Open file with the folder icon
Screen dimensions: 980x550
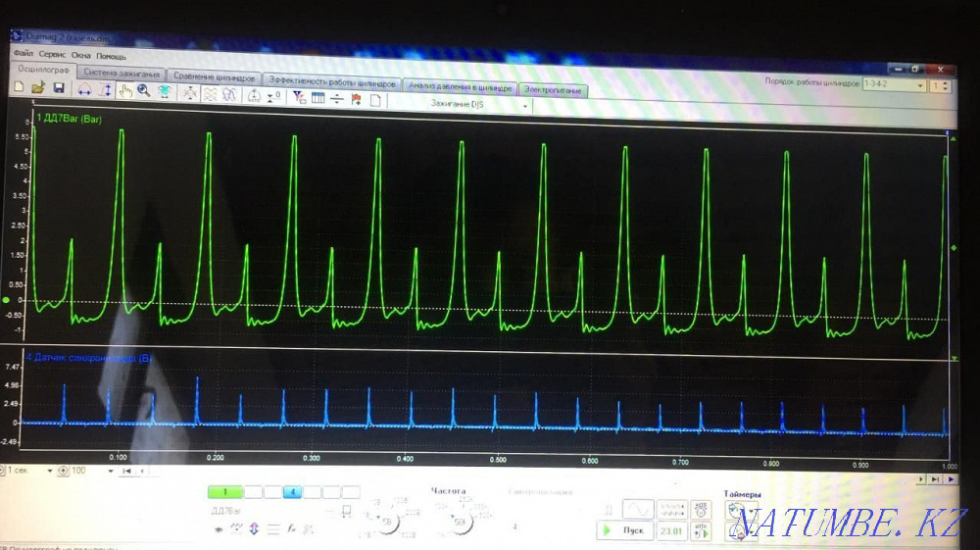[x=38, y=89]
